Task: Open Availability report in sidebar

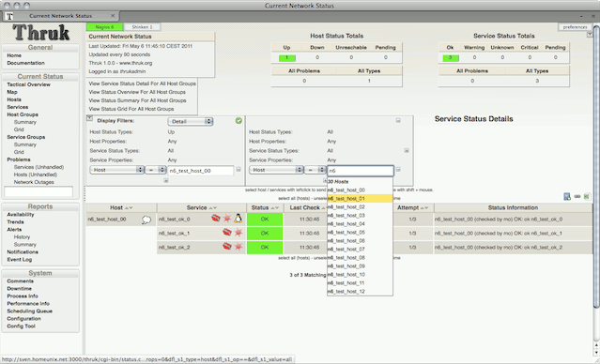Action: [x=21, y=215]
